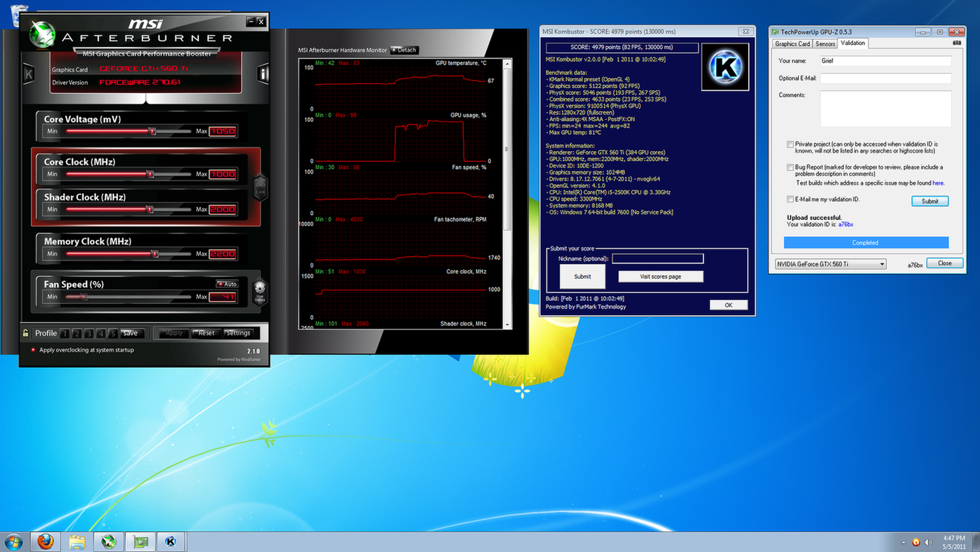Select profile slot 3

89,334
